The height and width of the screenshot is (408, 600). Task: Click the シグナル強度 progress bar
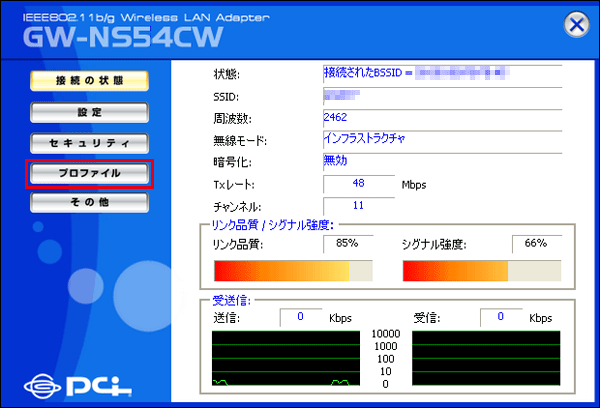482,271
